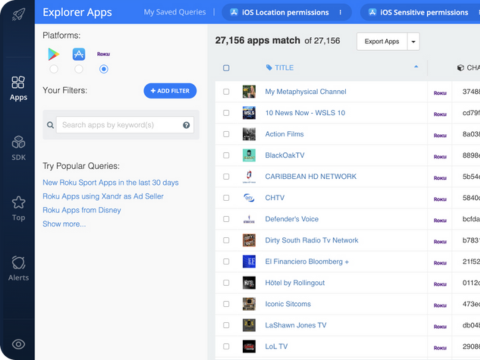Click the search magnifier icon
Viewport: 480px width, 360px height.
click(50, 125)
